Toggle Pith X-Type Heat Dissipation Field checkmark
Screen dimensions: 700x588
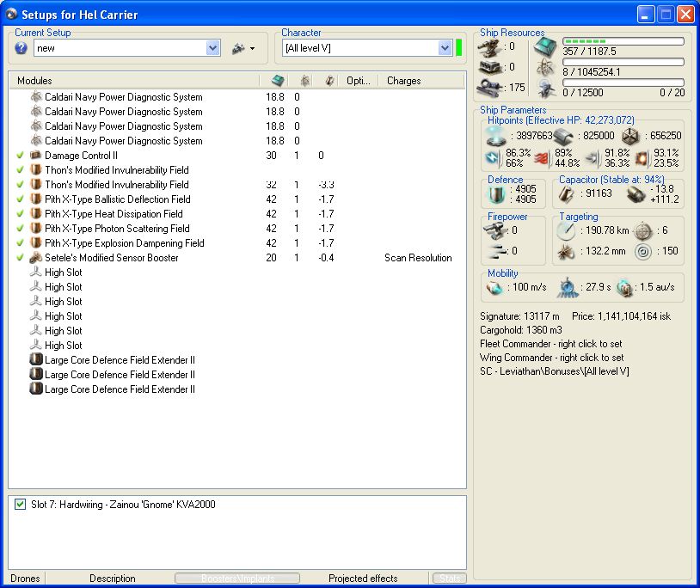tap(20, 214)
